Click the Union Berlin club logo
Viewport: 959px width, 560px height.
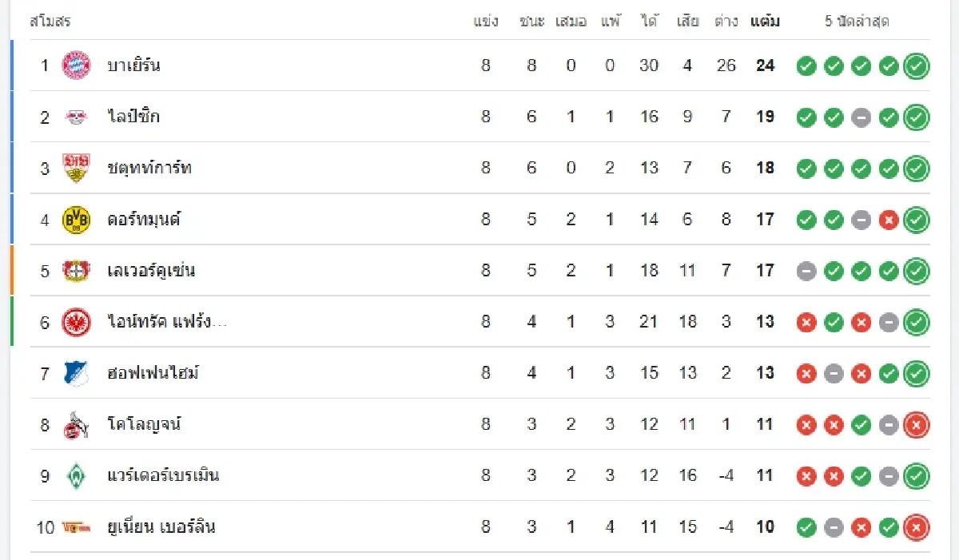(x=77, y=527)
